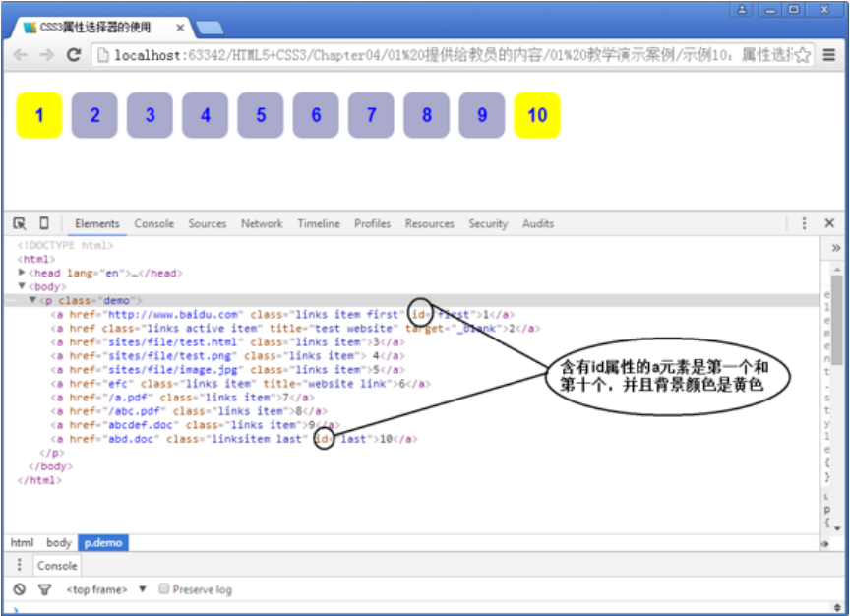Click the Elements panel vertical scrollbar thumb
This screenshot has height=616, width=850.
[837, 320]
